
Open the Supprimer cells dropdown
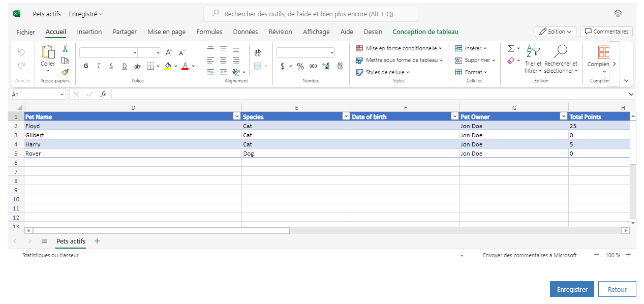(x=475, y=60)
